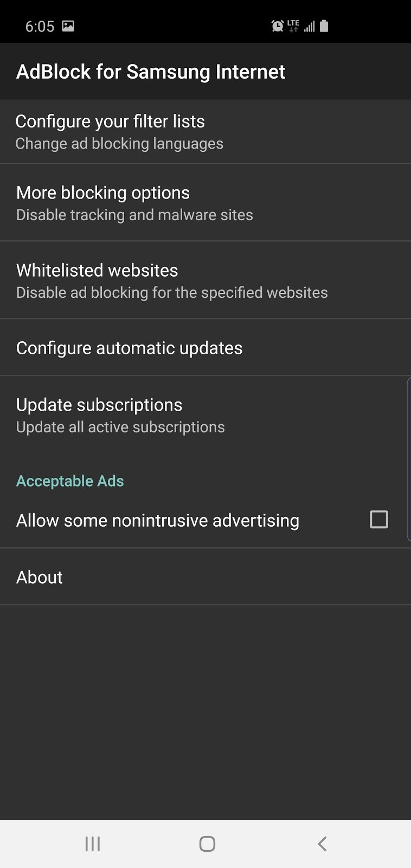
Task: Tap Update all active subscriptions subtitle
Action: tap(120, 427)
